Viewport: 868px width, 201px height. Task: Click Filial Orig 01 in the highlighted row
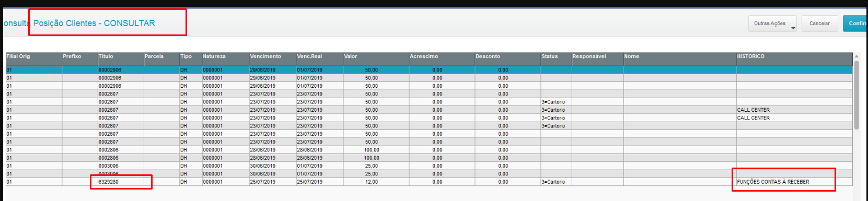(33, 70)
